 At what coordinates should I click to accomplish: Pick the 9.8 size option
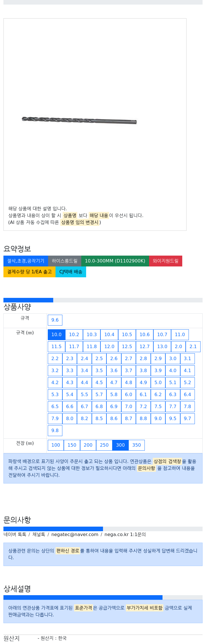coord(55,431)
